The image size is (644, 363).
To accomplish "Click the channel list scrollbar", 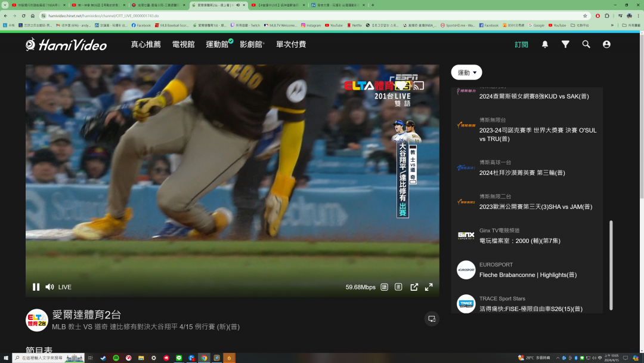I will [611, 265].
